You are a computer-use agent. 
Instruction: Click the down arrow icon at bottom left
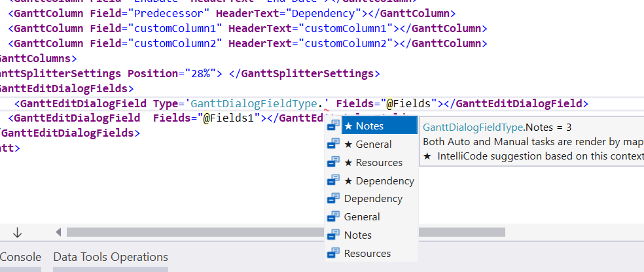coord(18,232)
